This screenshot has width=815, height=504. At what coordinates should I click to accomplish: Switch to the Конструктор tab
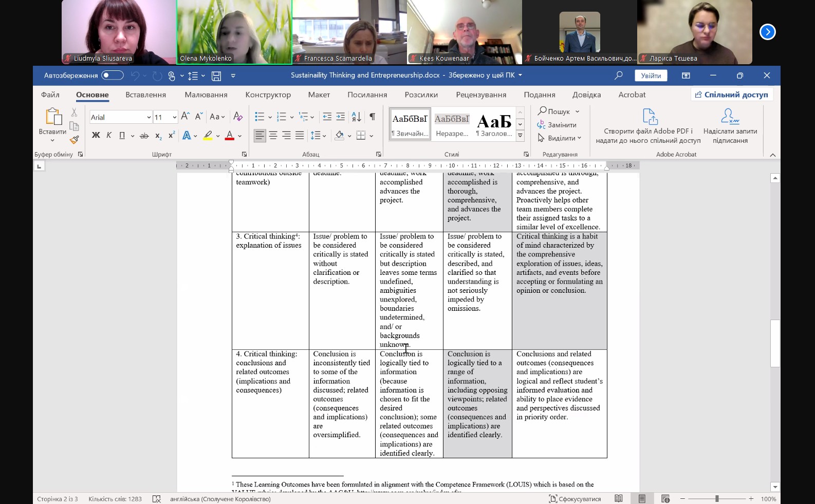[268, 95]
